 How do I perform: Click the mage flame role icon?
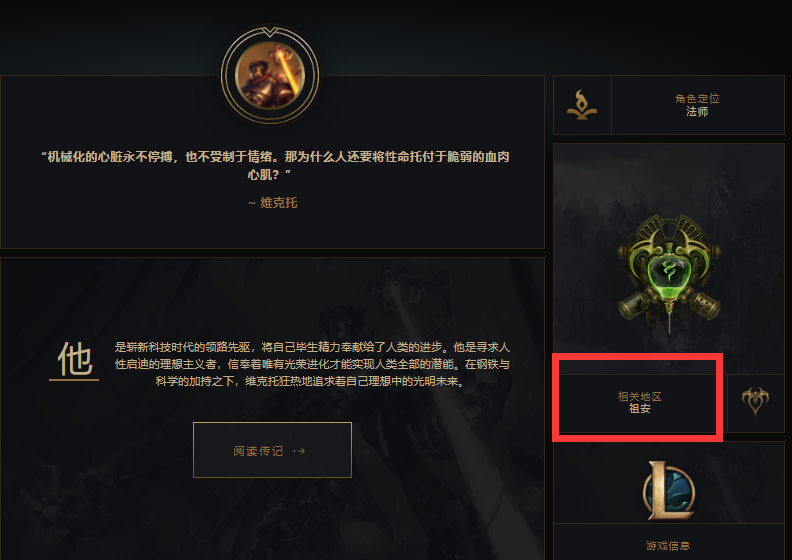[x=581, y=105]
